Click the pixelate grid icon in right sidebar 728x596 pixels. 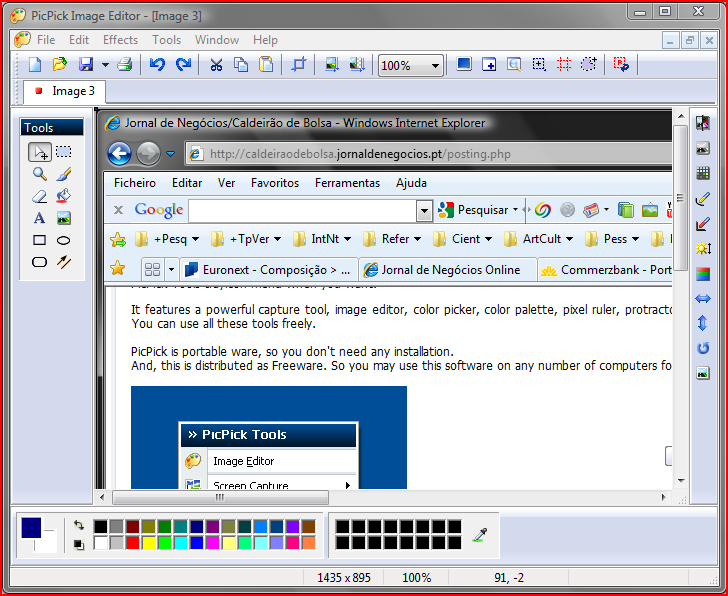[x=703, y=173]
